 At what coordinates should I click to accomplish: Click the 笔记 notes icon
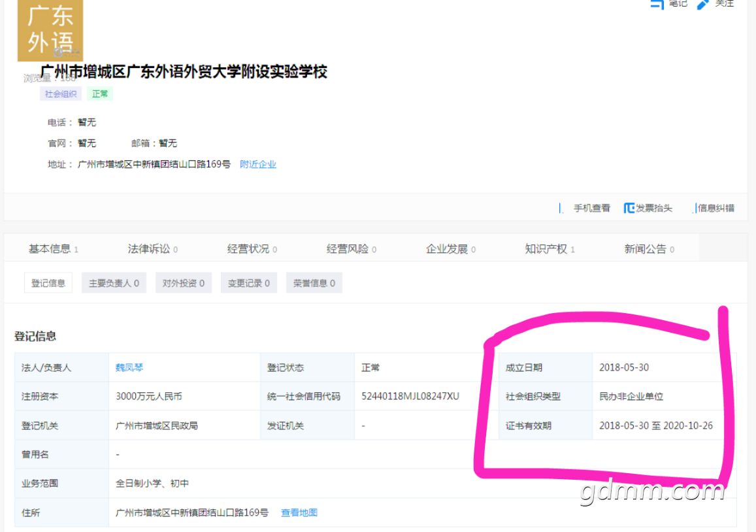pos(657,4)
